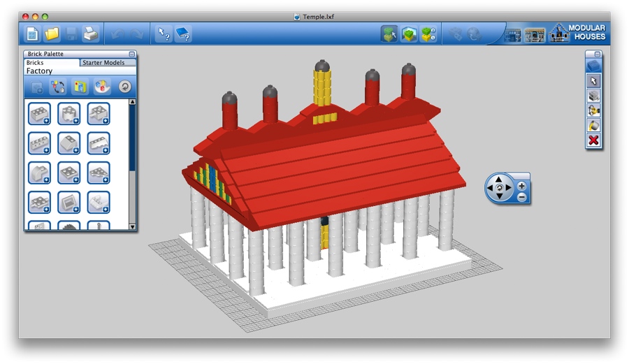Select the arrow Selection tool
629x364 pixels.
(x=593, y=80)
